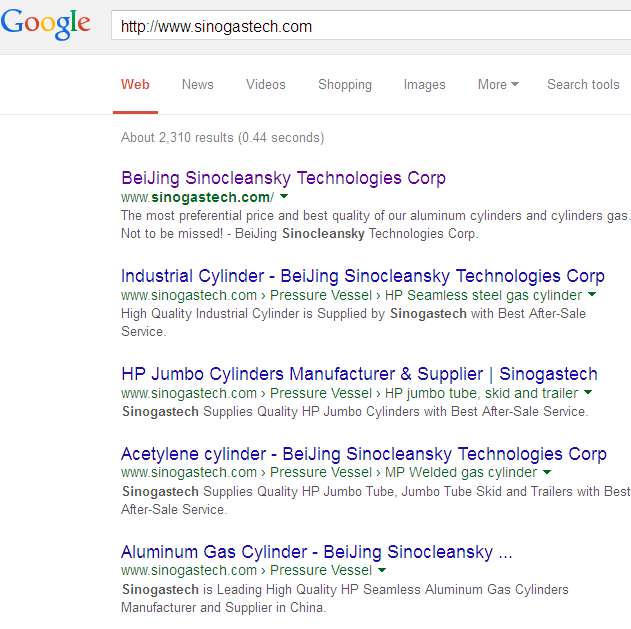Click 'HP Seamless steel gas cylinder' breadcrumb
This screenshot has width=631, height=629.
[483, 295]
